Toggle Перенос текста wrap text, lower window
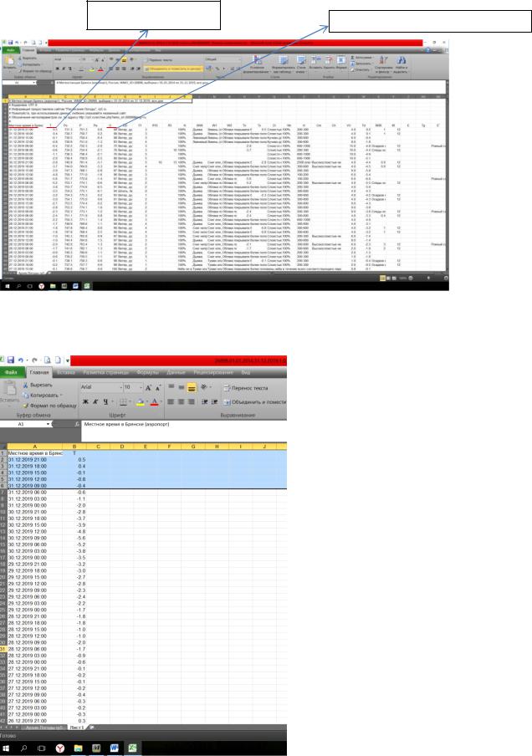This screenshot has width=532, height=756. [x=246, y=388]
